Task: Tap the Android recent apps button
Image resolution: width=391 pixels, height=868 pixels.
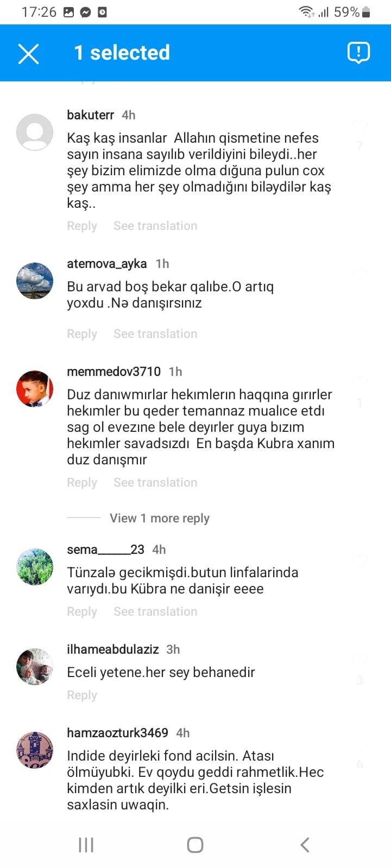Action: [86, 845]
